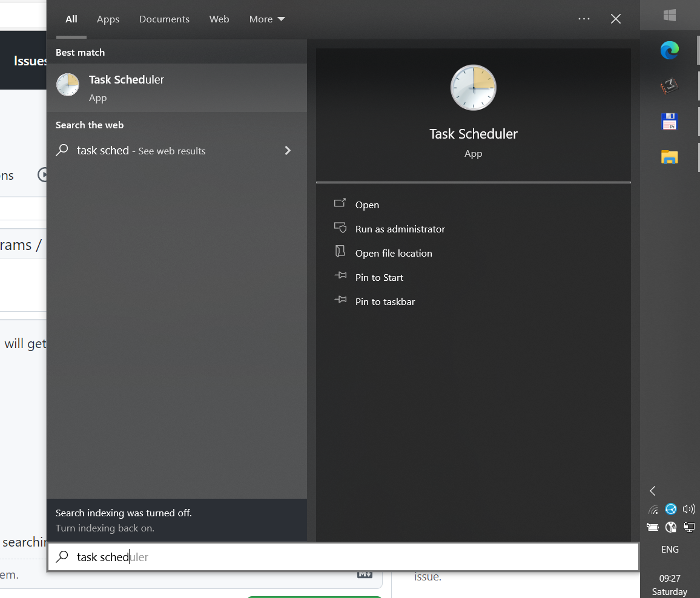700x598 pixels.
Task: Click the Best match heading
Action: (81, 53)
